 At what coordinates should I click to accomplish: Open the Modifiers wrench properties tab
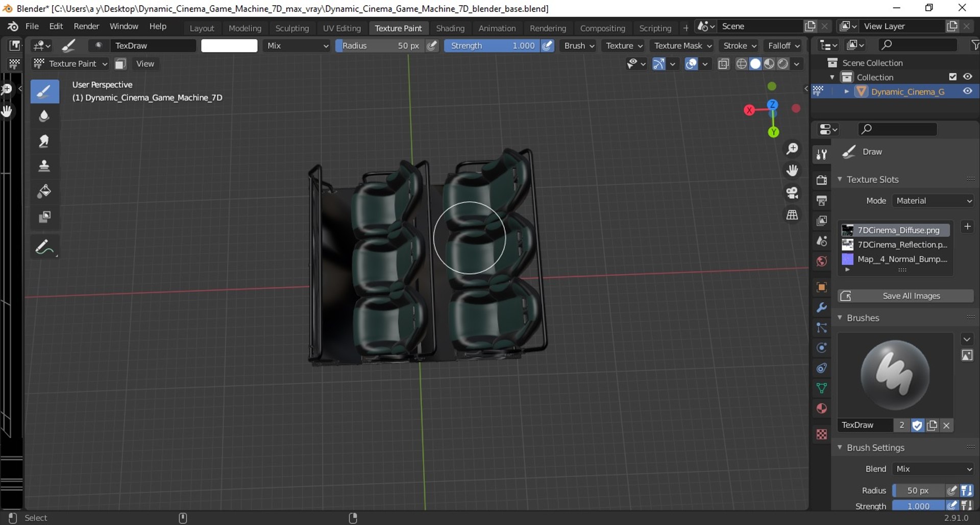821,307
